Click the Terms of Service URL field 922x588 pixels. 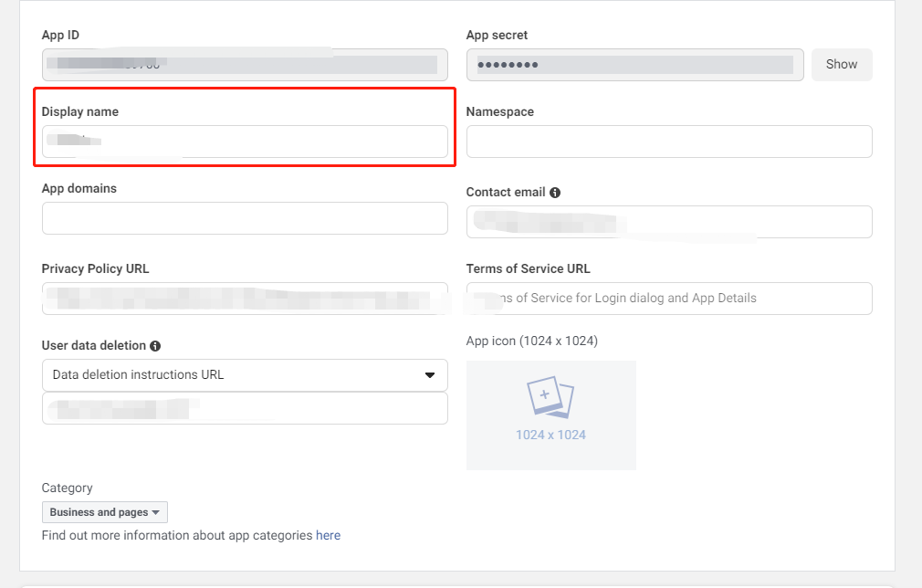pos(668,299)
